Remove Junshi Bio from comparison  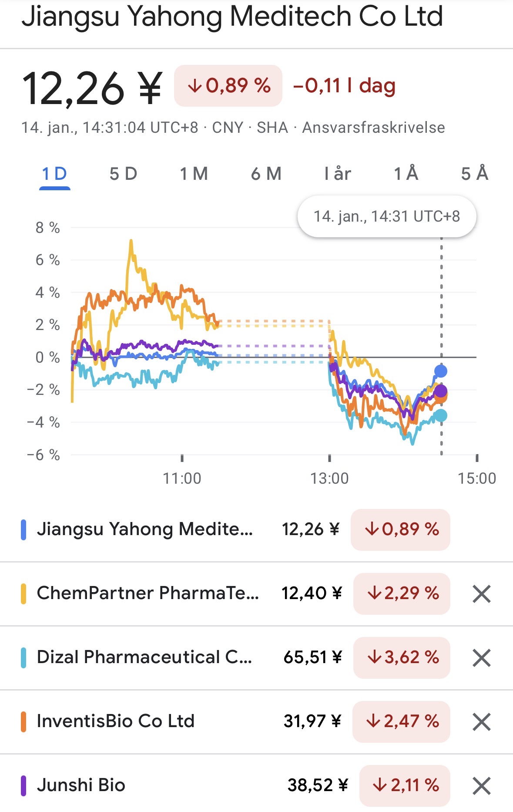click(481, 786)
